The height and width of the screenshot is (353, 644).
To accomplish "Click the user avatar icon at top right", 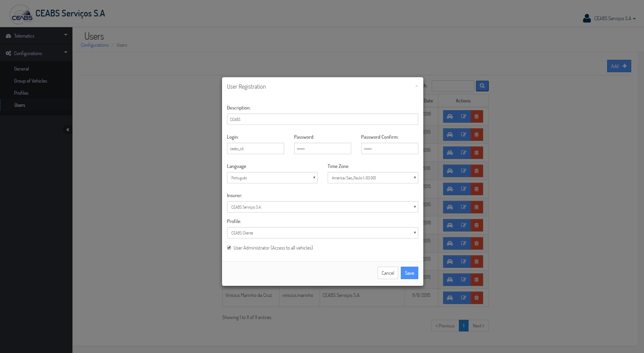I will click(587, 18).
